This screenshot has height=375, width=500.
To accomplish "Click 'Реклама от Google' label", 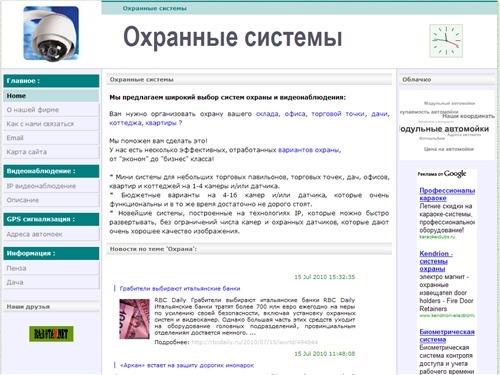I will (x=442, y=174).
